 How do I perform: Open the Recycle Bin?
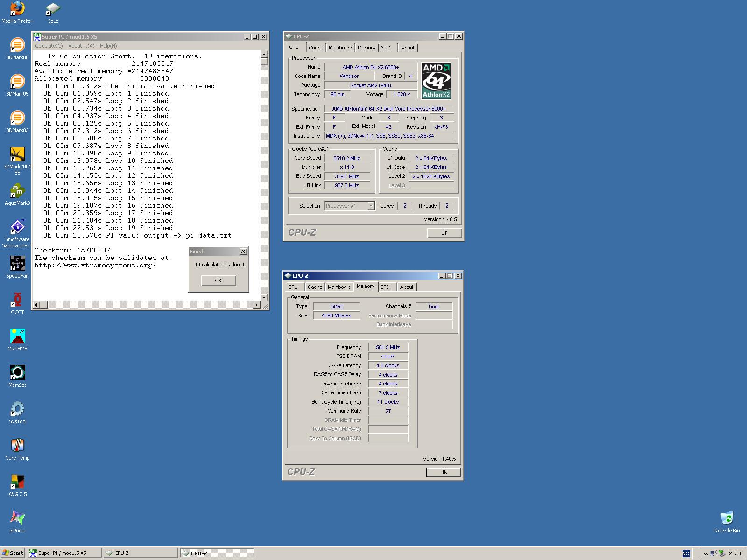click(727, 522)
